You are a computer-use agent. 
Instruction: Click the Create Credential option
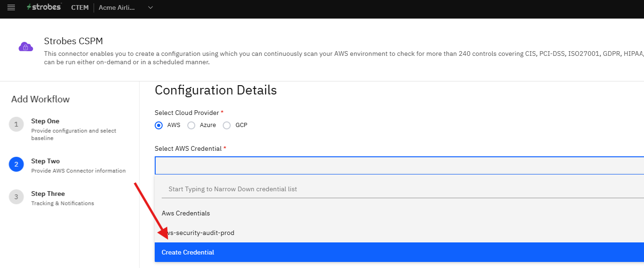coord(399,252)
